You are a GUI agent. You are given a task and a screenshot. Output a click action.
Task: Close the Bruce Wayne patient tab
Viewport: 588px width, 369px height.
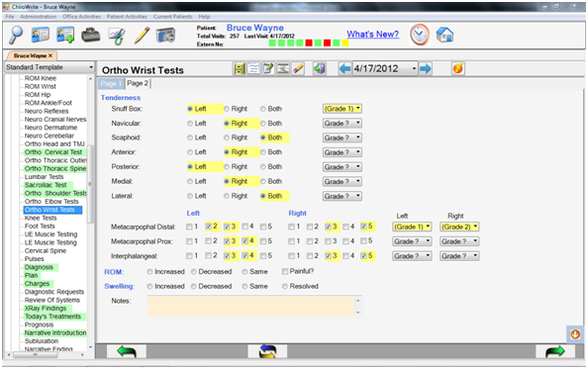[x=50, y=55]
